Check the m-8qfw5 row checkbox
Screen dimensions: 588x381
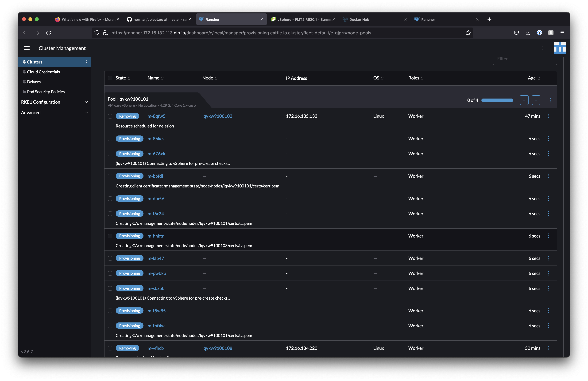tap(110, 116)
